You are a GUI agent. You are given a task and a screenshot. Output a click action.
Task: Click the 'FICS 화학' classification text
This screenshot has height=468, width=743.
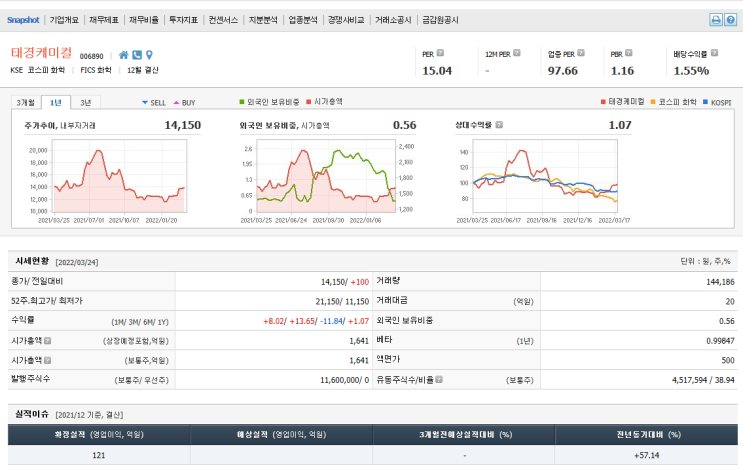point(96,70)
